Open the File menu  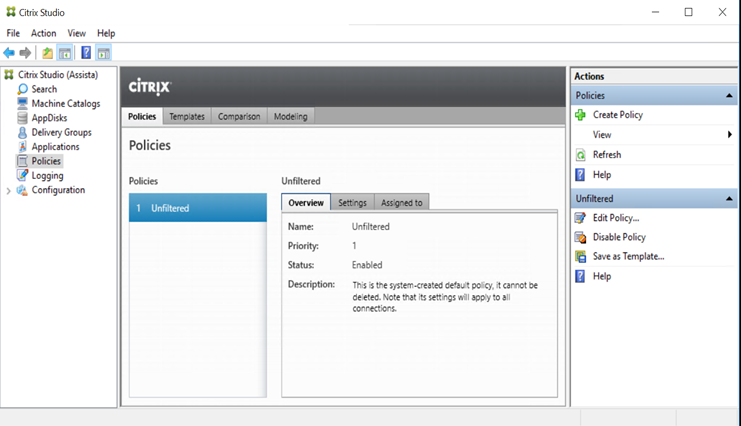pos(13,33)
